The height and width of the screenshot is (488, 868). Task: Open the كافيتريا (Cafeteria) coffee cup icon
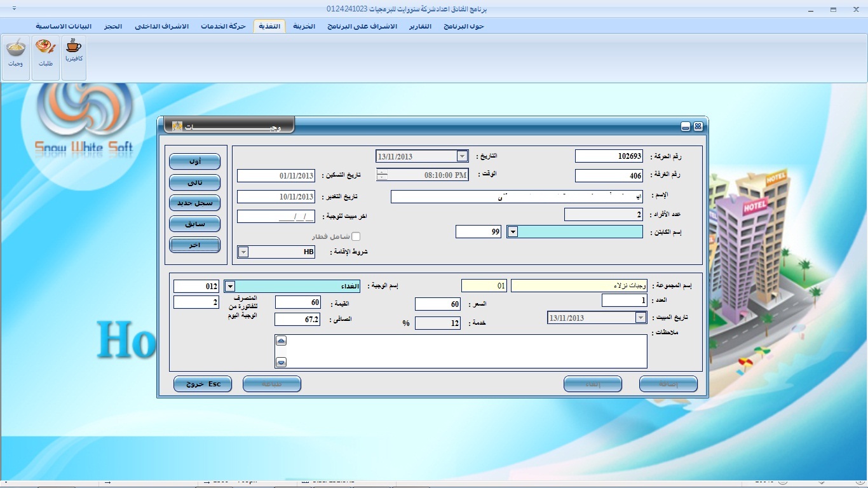coord(74,51)
